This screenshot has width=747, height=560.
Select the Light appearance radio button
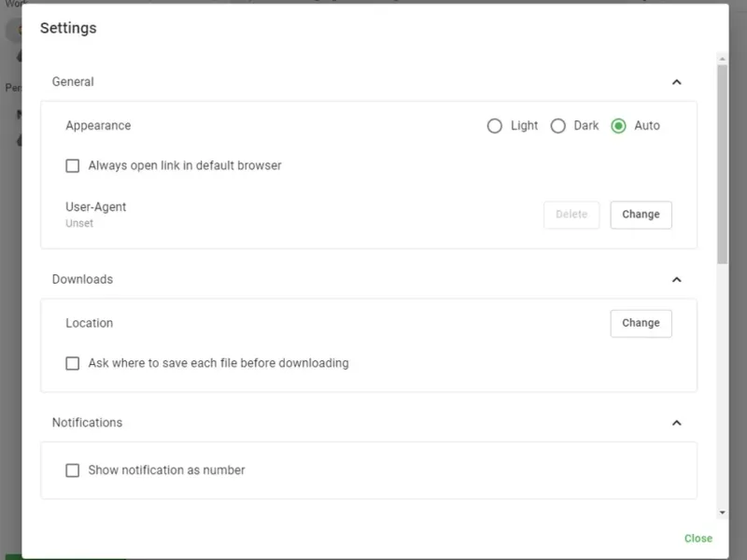[x=495, y=126]
